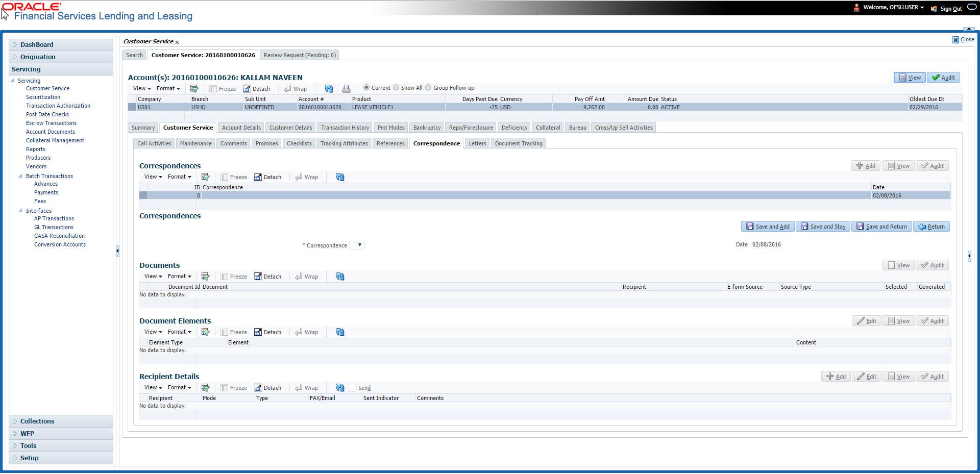Click the printer icon in the Account(s) toolbar

(x=346, y=88)
